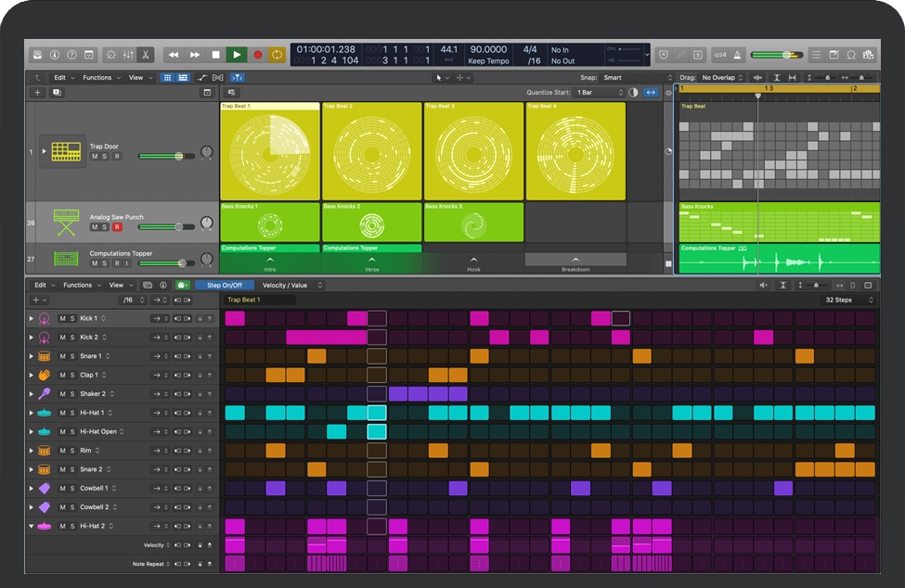Toggle the yellow Cycle button
Screen dimensions: 905x588
(277, 55)
